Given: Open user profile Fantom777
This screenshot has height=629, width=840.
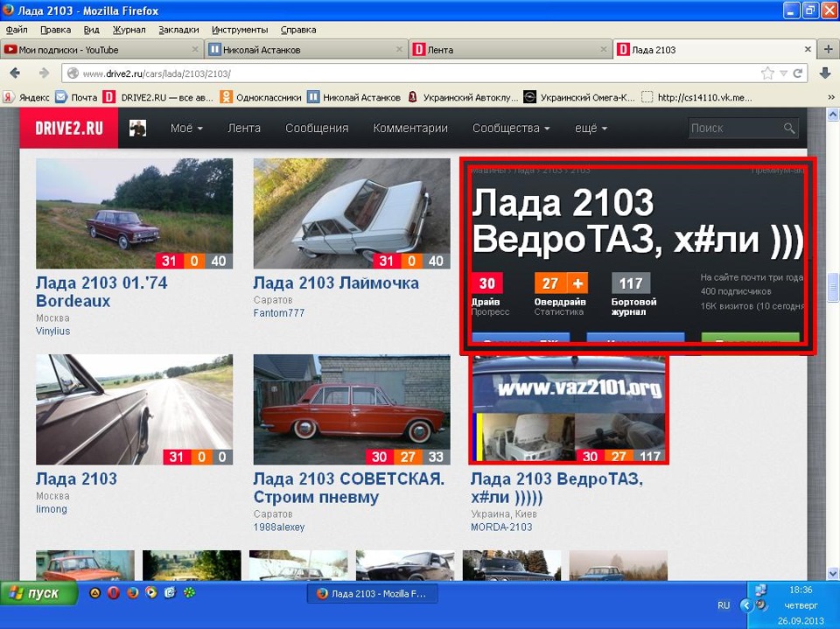Looking at the screenshot, I should 278,313.
